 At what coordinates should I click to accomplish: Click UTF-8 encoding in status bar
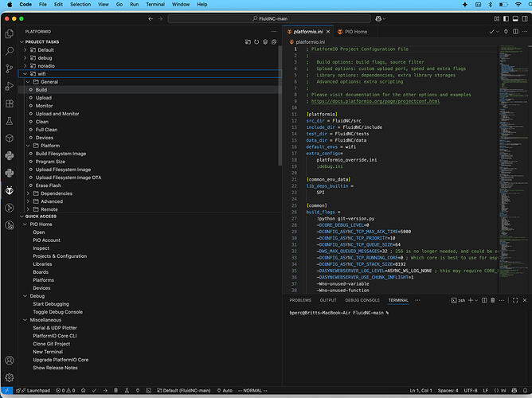point(471,391)
